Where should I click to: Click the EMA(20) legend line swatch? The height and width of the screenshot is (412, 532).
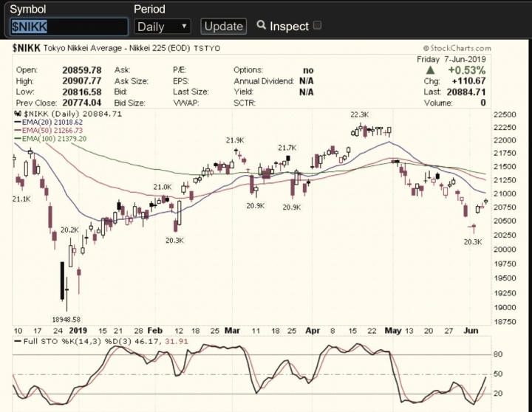(18, 123)
